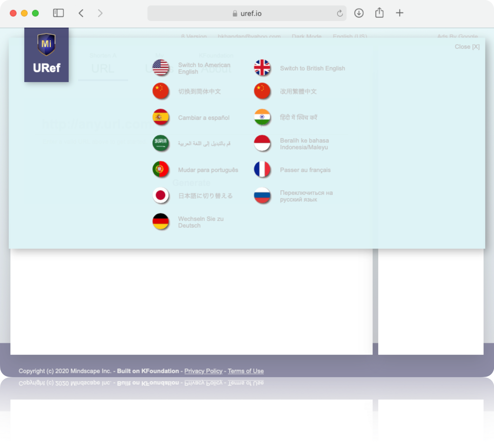This screenshot has height=448, width=494.
Task: Click the American flag icon
Action: pos(161,67)
